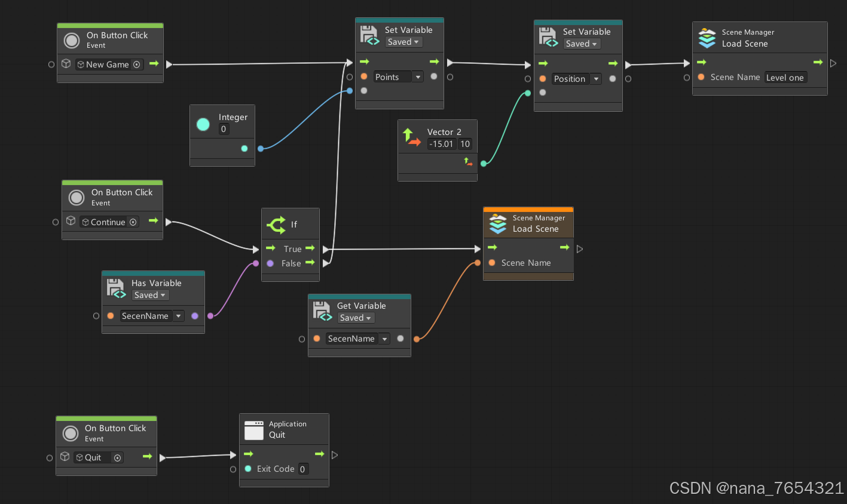Click the Level one Scene Name field
Viewport: 847px width, 504px height.
(x=786, y=77)
